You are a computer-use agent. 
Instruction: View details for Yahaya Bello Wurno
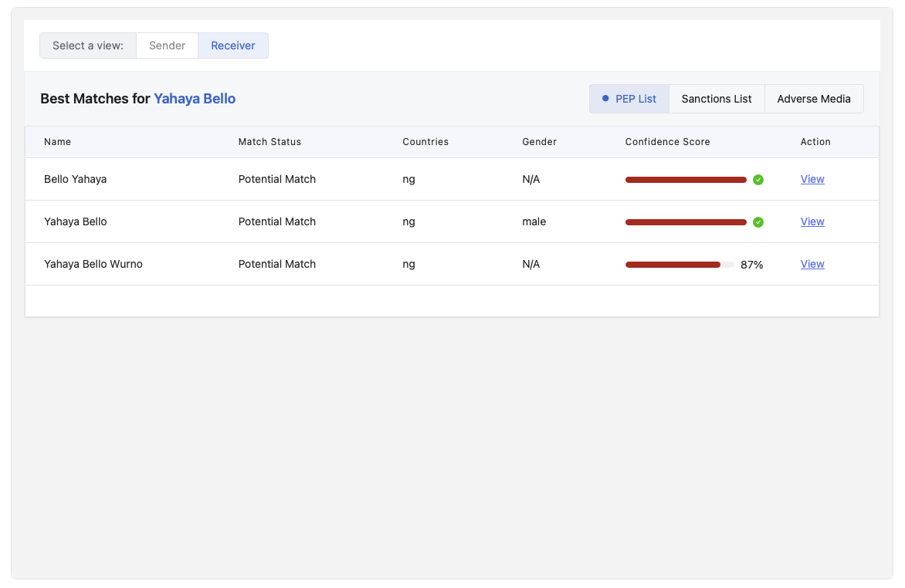pyautogui.click(x=812, y=264)
